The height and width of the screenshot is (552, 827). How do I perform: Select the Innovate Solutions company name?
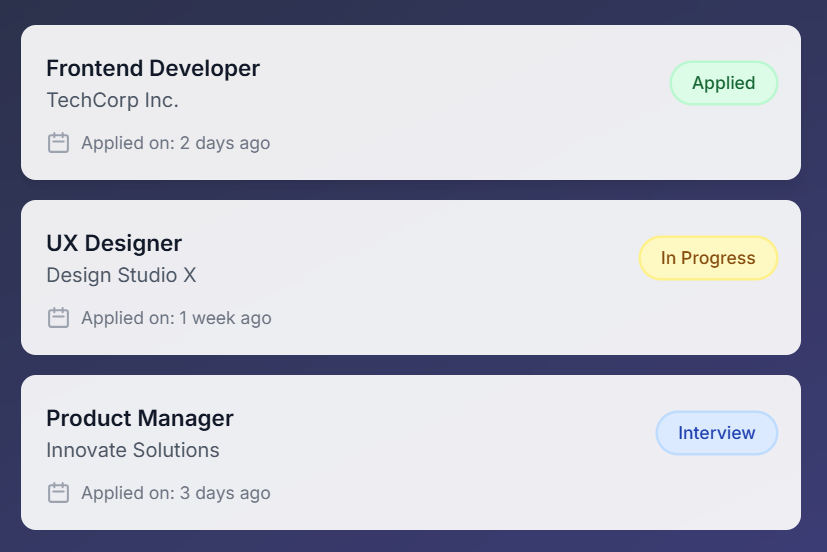(x=133, y=450)
